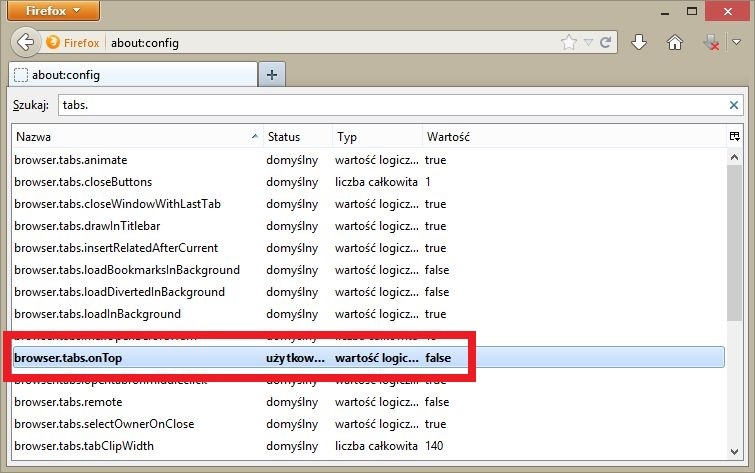This screenshot has width=755, height=473.
Task: Select browser.tabs.closeButtons row
Action: [x=368, y=182]
